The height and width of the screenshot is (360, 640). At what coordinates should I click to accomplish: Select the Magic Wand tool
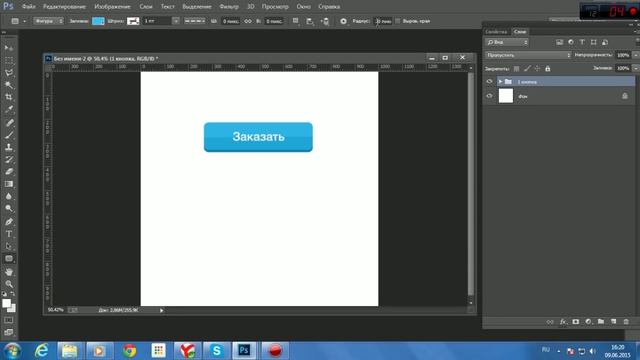coord(9,85)
